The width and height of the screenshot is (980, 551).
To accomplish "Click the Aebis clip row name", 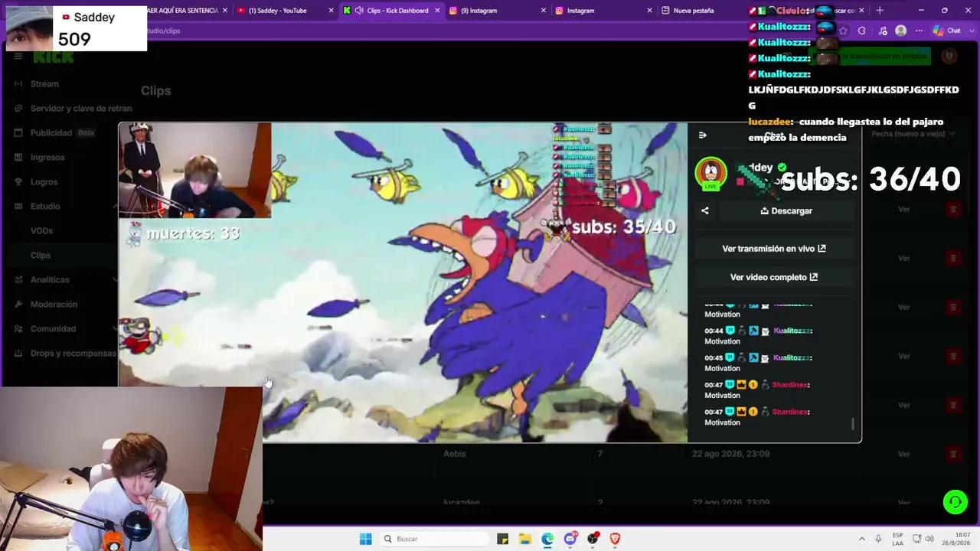I will click(x=455, y=454).
